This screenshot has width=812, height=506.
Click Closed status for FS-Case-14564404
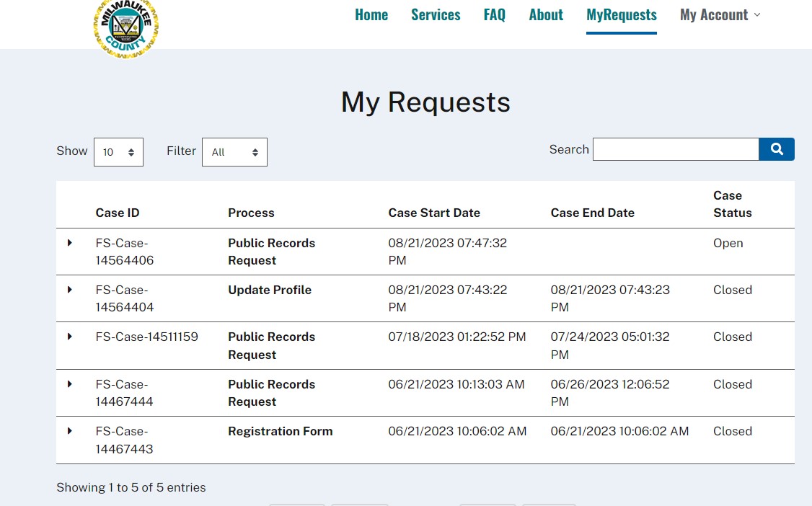point(732,290)
